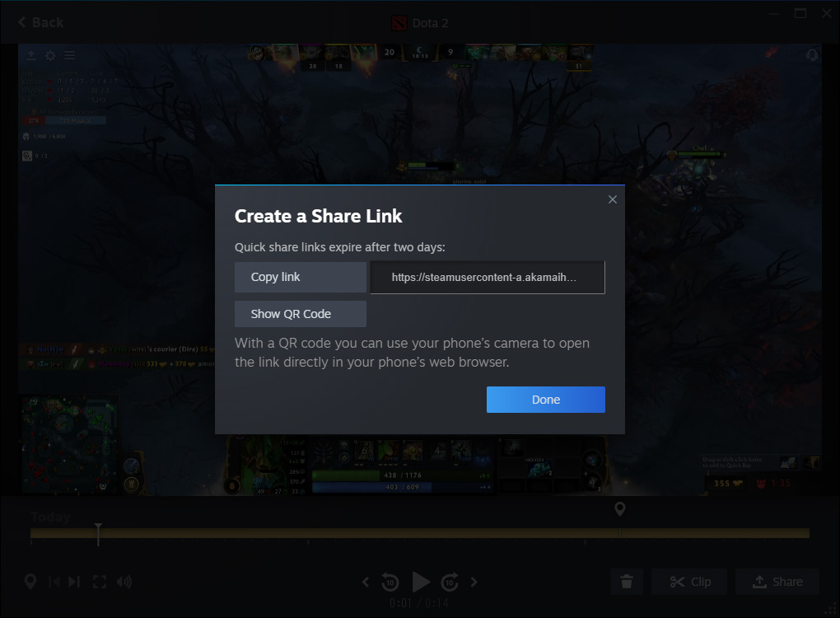Click the timeline playhead handle

pos(98,534)
